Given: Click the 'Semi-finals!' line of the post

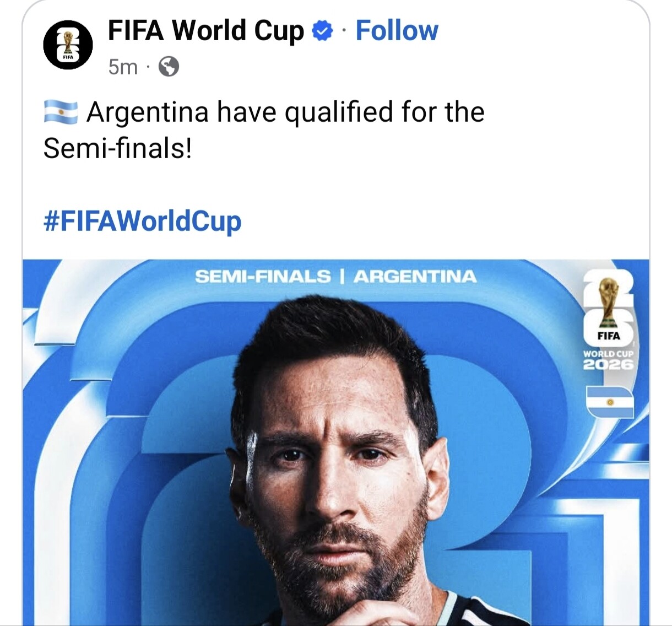Looking at the screenshot, I should pos(118,149).
